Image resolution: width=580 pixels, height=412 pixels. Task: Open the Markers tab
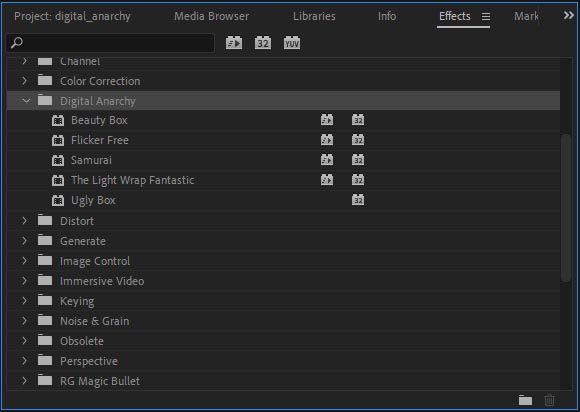tap(526, 16)
